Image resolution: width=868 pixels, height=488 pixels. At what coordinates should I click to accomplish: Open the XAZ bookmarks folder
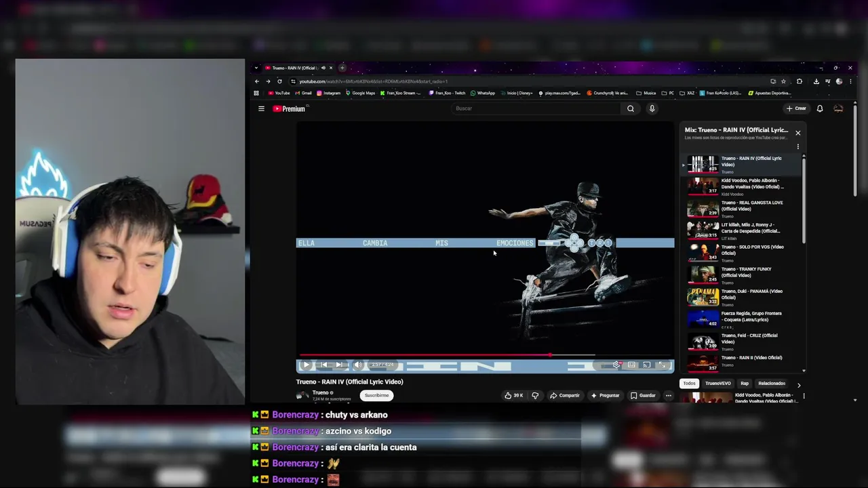(x=688, y=93)
